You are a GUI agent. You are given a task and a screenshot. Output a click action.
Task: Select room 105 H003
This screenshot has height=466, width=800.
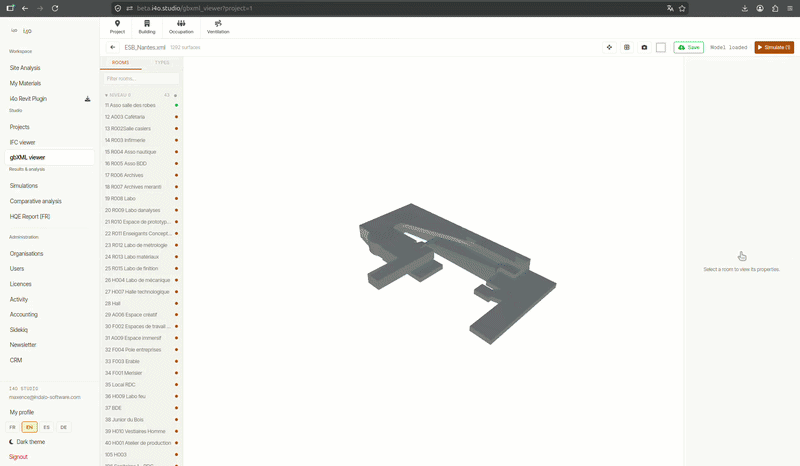pyautogui.click(x=141, y=455)
